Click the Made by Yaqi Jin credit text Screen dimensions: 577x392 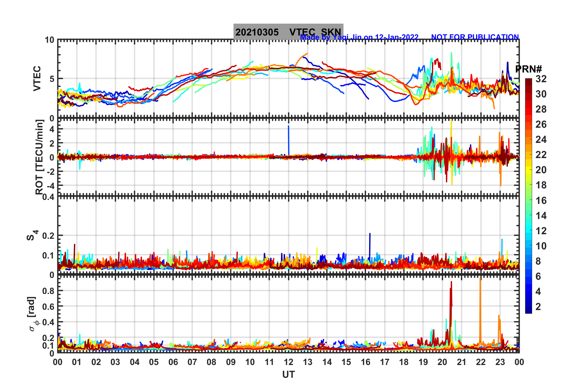pos(359,37)
